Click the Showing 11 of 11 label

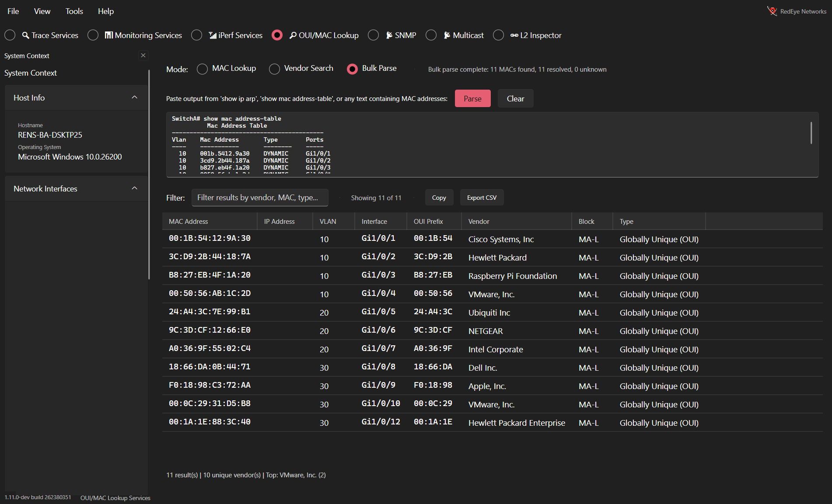[376, 198]
